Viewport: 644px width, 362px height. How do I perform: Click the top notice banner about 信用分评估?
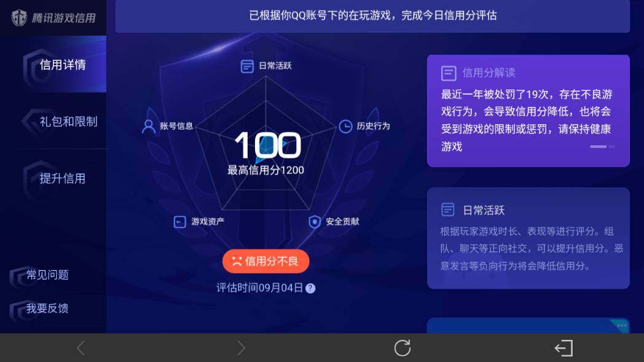(372, 16)
